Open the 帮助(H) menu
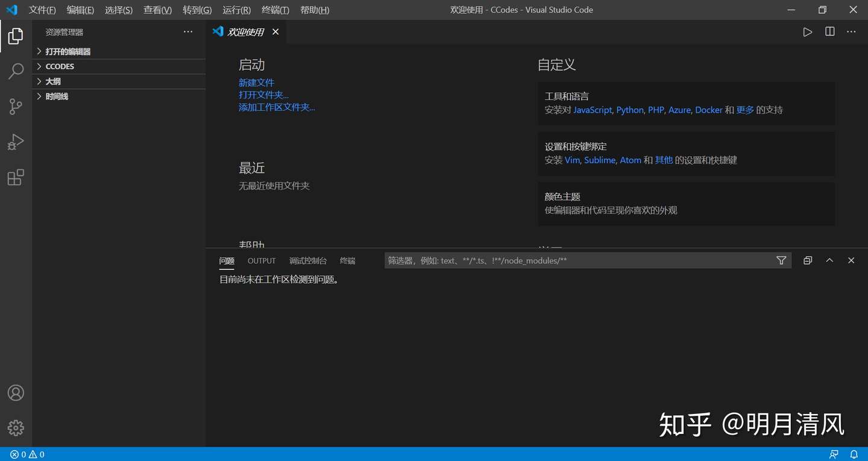The width and height of the screenshot is (868, 461). [315, 10]
